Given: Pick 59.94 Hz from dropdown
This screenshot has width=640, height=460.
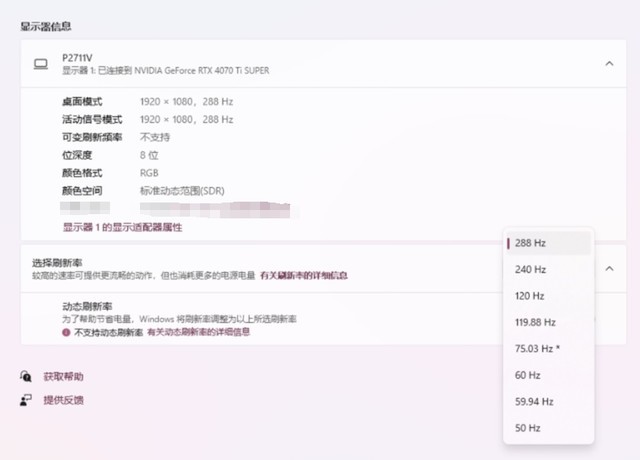Looking at the screenshot, I should click(x=548, y=402).
